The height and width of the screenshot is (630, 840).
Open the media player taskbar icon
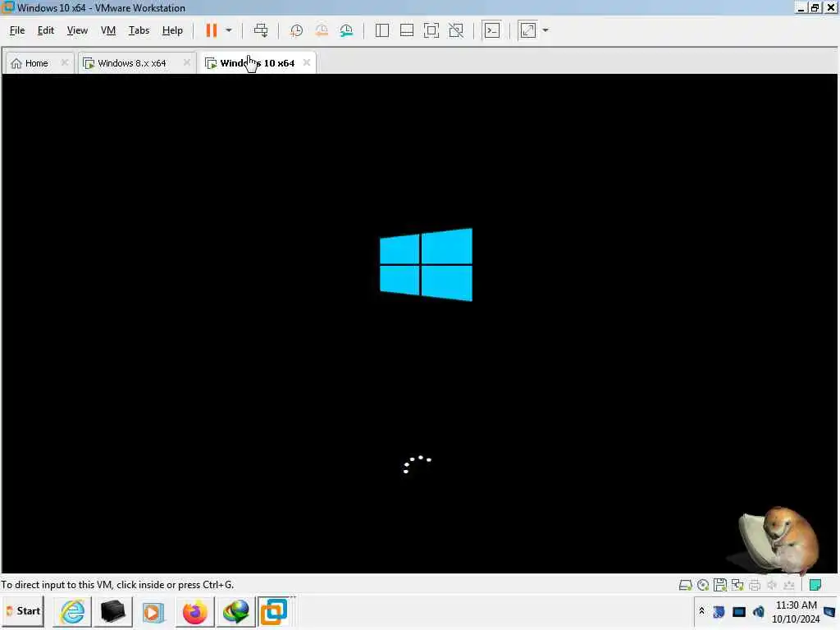[153, 612]
